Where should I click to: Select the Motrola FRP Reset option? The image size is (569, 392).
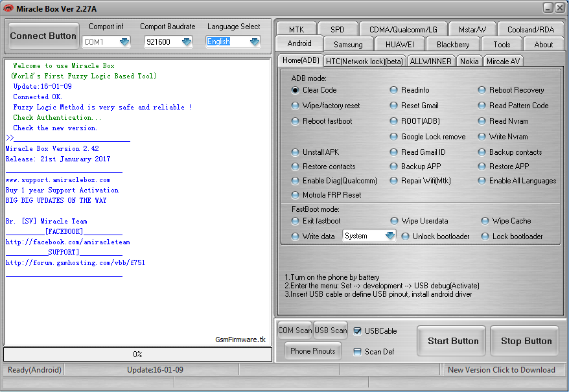295,195
